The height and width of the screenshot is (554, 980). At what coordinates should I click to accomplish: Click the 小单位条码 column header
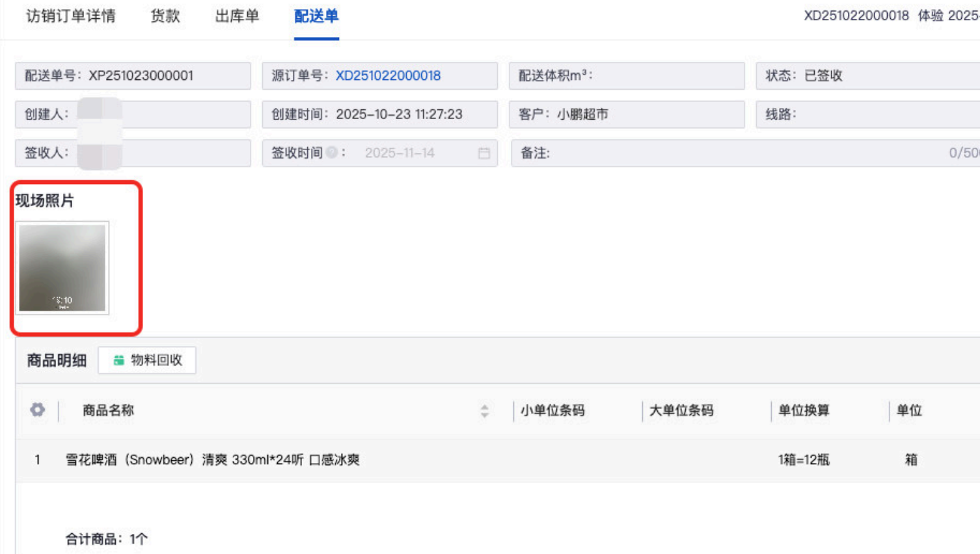click(552, 411)
